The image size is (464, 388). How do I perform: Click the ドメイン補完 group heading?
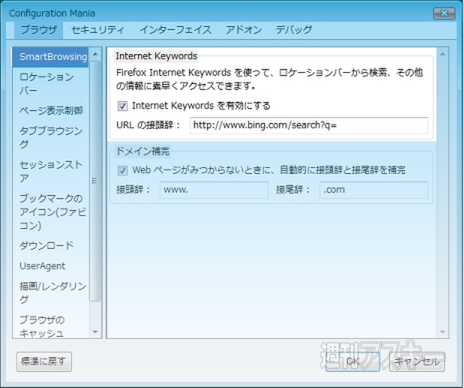tap(143, 151)
